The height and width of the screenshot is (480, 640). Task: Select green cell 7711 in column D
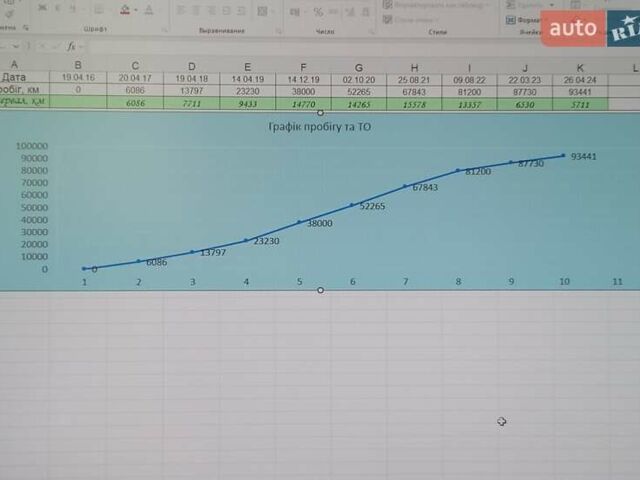[191, 103]
